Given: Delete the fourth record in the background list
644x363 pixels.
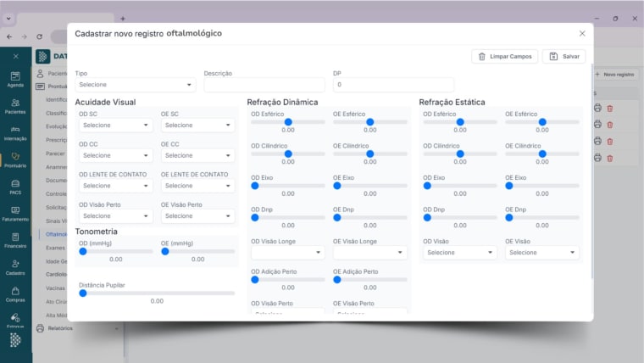Looking at the screenshot, I should pyautogui.click(x=610, y=158).
